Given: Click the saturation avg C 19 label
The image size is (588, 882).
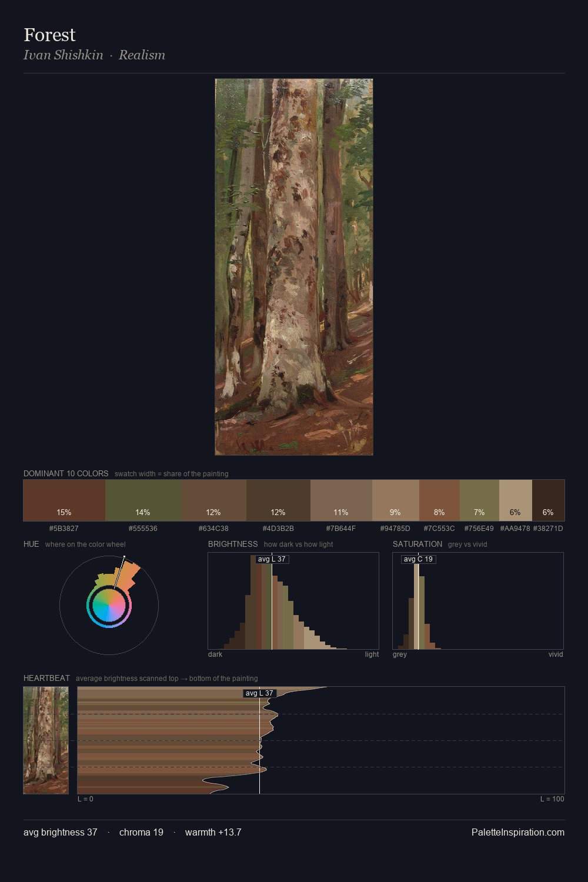Looking at the screenshot, I should pos(418,559).
